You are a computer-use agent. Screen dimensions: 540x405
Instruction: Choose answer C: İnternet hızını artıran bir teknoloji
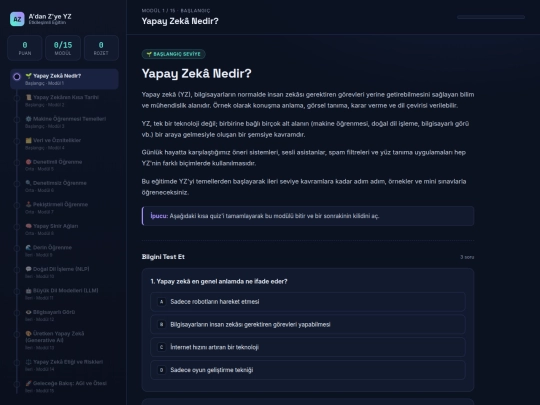tap(308, 347)
